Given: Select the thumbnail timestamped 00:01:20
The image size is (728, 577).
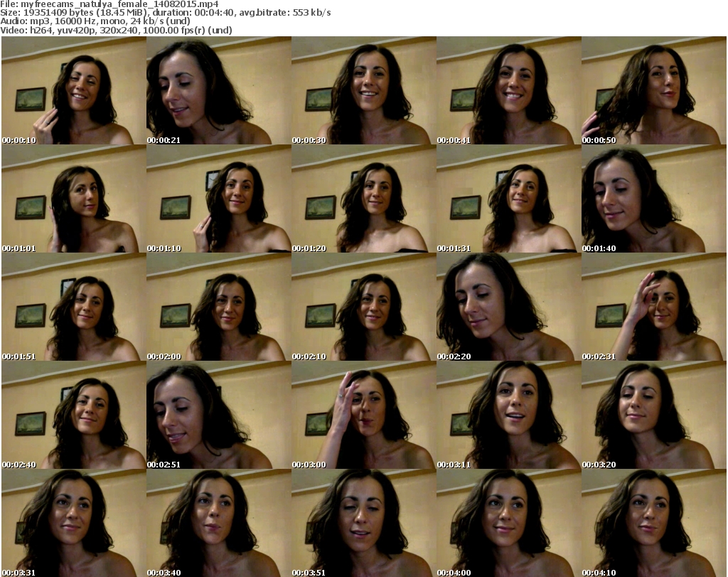Looking at the screenshot, I should pos(364,198).
